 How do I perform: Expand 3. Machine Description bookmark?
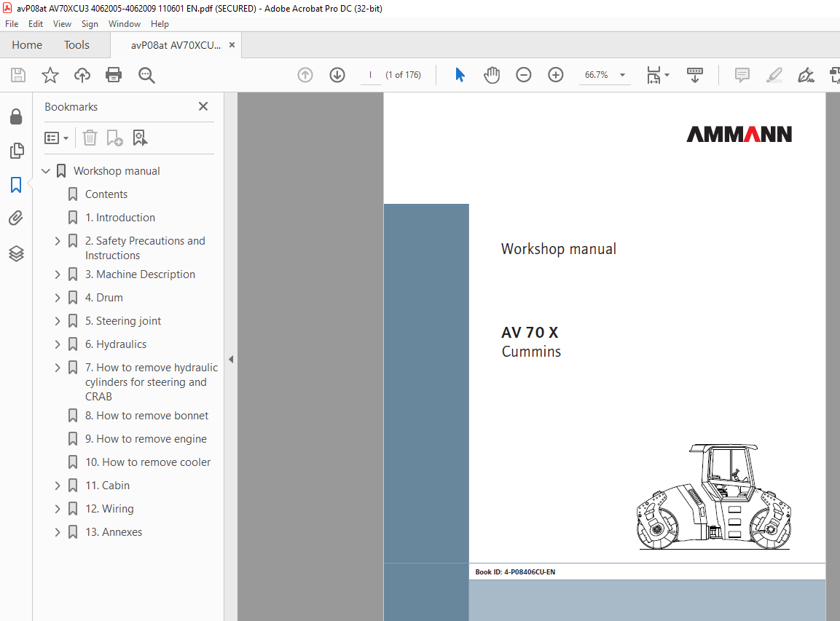click(58, 274)
